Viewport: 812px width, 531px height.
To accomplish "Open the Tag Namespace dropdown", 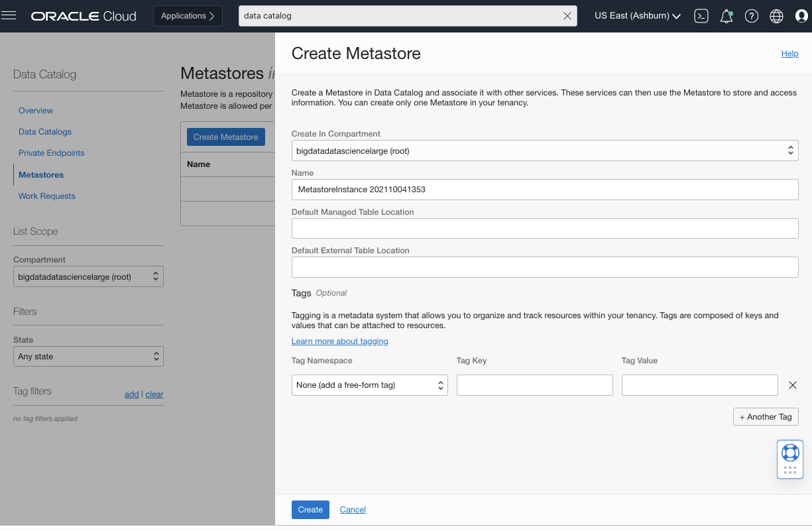I will click(369, 384).
